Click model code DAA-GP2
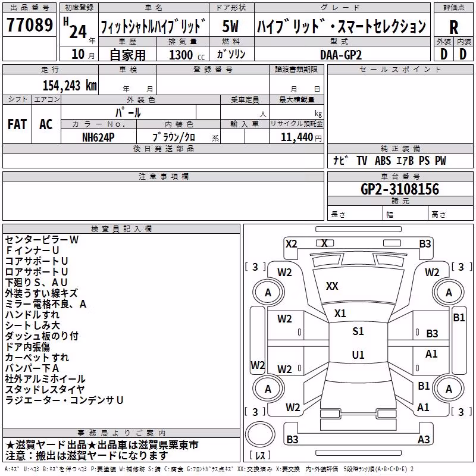Screen dimensions: 476x476 click(341, 55)
